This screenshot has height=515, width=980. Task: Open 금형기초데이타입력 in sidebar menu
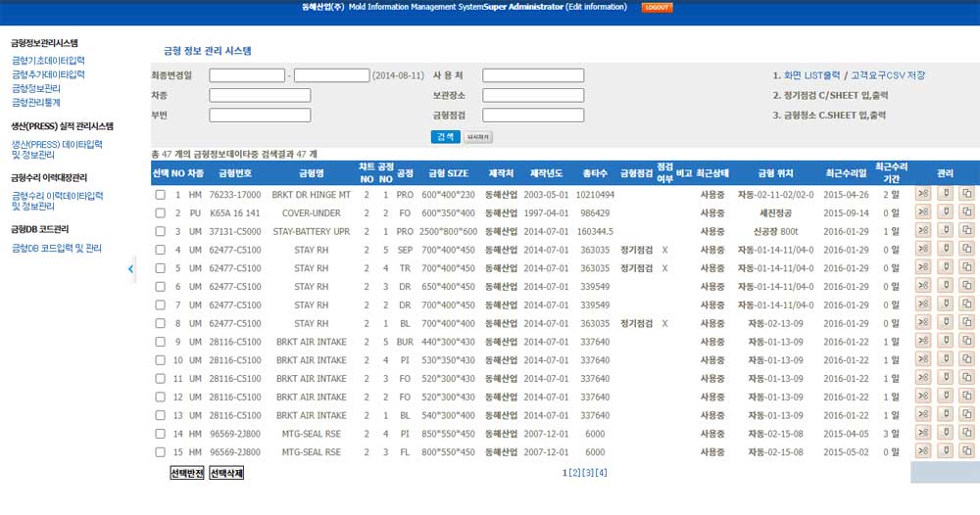click(x=48, y=61)
